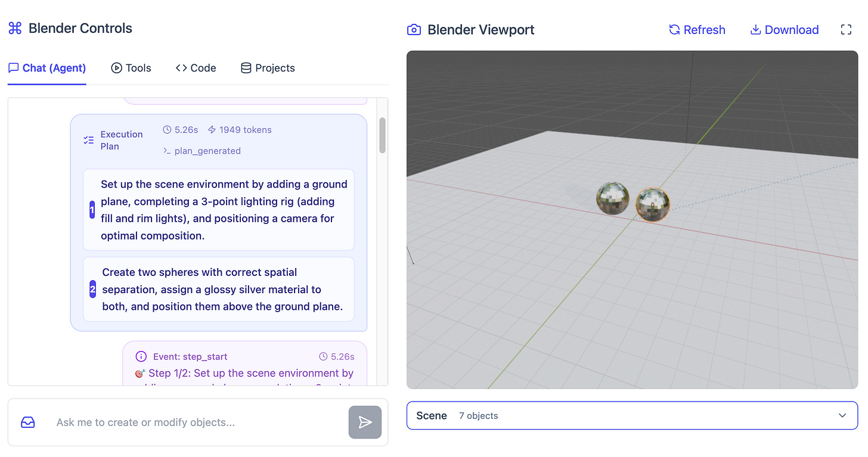The height and width of the screenshot is (457, 868).
Task: Click the 'Blender Viewport' heading
Action: coord(481,30)
